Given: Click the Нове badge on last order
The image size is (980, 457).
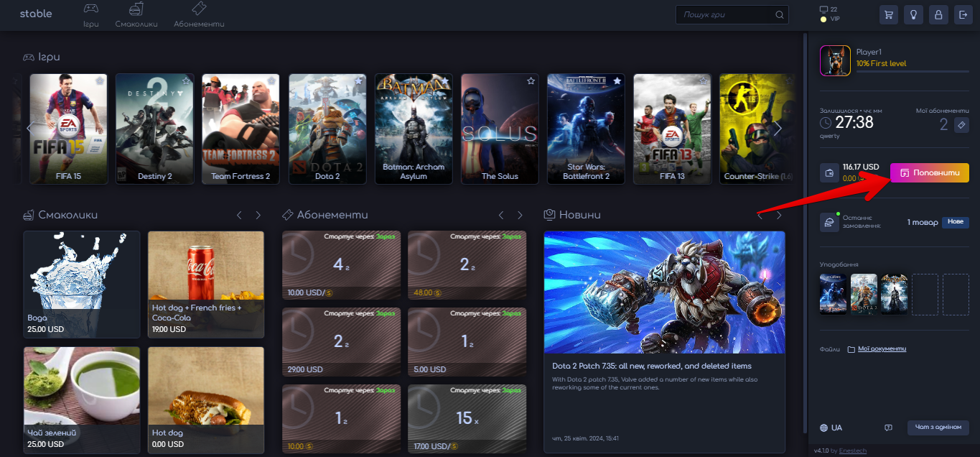Looking at the screenshot, I should coord(956,222).
